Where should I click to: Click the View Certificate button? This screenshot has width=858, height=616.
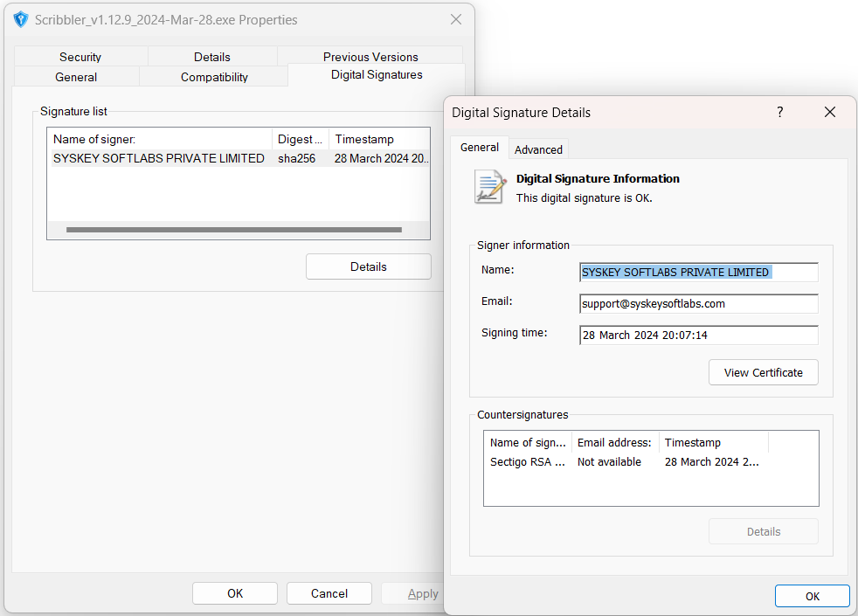pyautogui.click(x=763, y=372)
